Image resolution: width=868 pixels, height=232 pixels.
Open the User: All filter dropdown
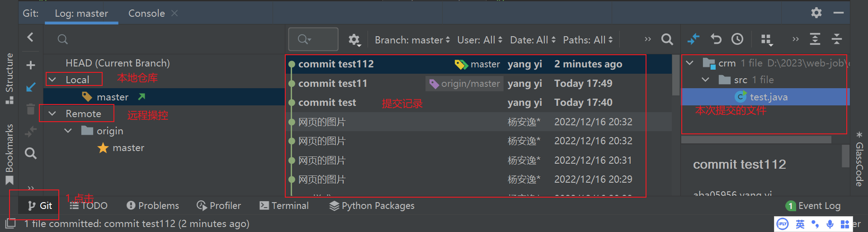[x=479, y=40]
